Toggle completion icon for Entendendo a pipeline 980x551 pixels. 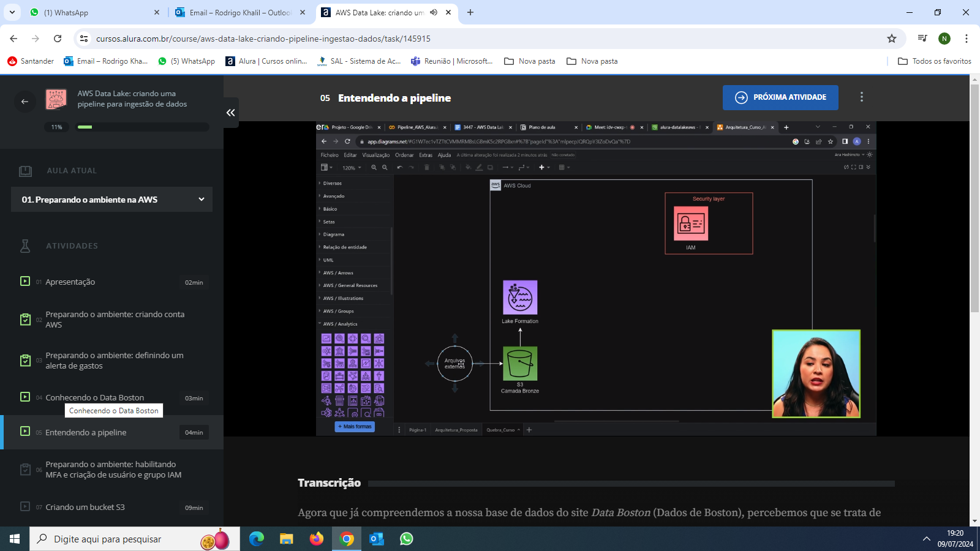point(25,431)
